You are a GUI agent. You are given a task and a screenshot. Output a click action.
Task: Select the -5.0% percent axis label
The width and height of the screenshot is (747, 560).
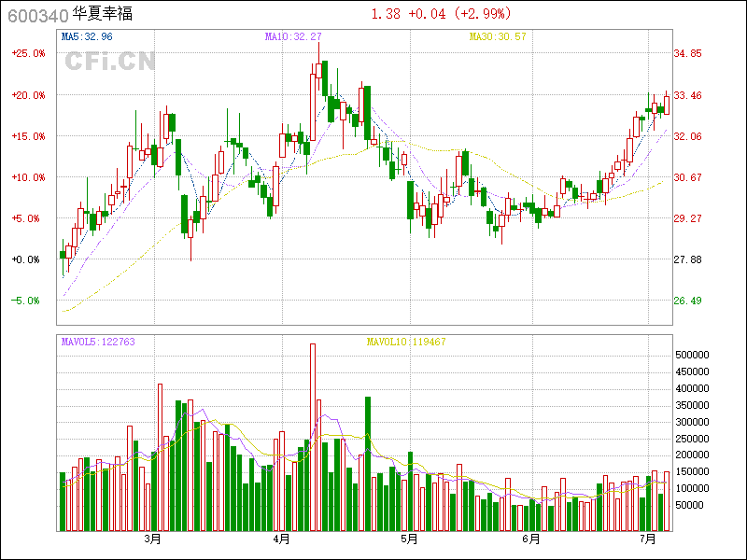point(28,301)
